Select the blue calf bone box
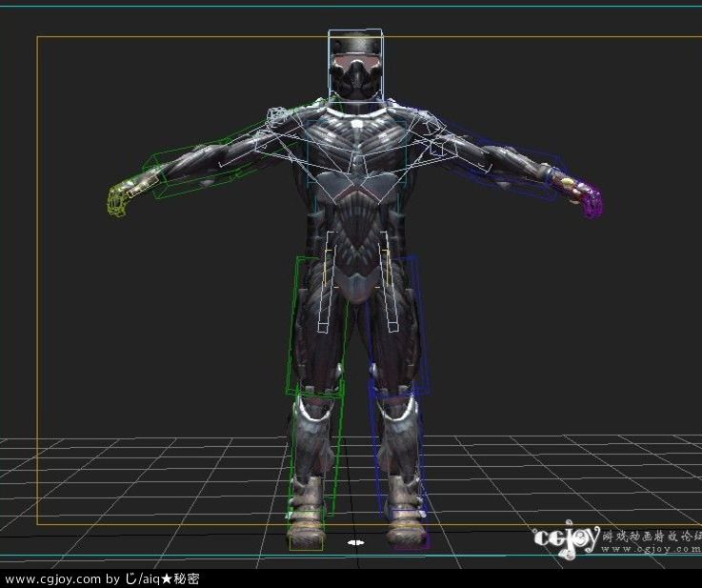 click(397, 450)
